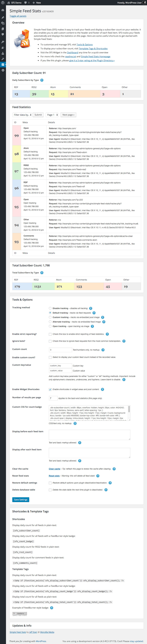Show help for Total Subscribers by Type
Viewport: 147px width, 644px height.
42,273
